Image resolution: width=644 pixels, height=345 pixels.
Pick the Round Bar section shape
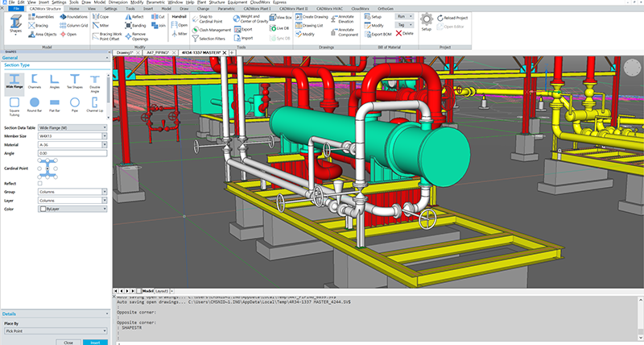pos(35,103)
